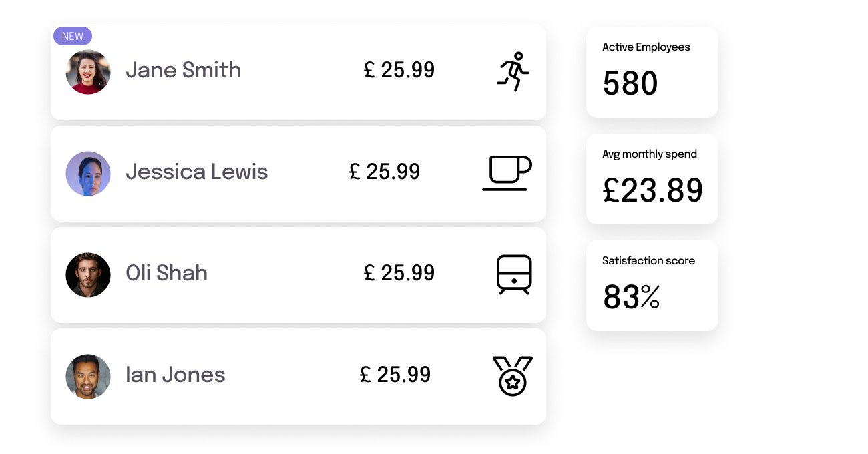868x454 pixels.
Task: Open the Satisfaction score card
Action: point(652,286)
